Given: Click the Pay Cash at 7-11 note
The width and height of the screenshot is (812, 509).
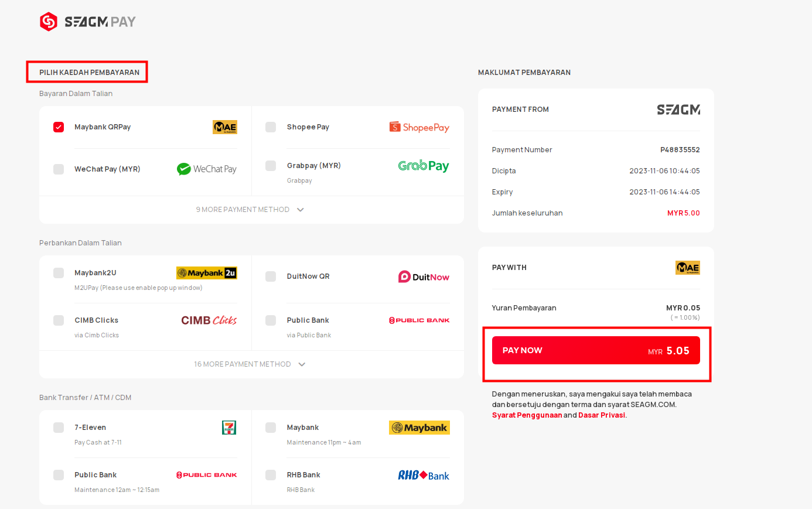Looking at the screenshot, I should tap(98, 443).
